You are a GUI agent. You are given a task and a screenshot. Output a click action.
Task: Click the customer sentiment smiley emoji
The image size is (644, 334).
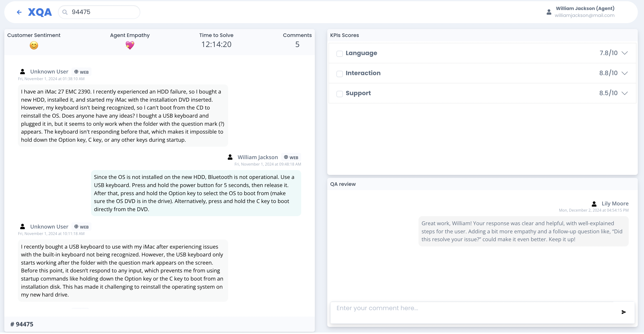(34, 45)
